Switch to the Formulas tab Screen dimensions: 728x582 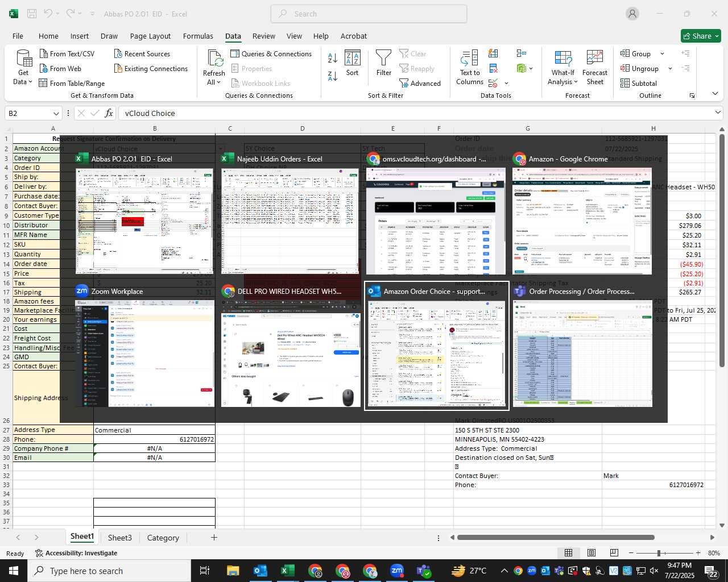pyautogui.click(x=198, y=36)
